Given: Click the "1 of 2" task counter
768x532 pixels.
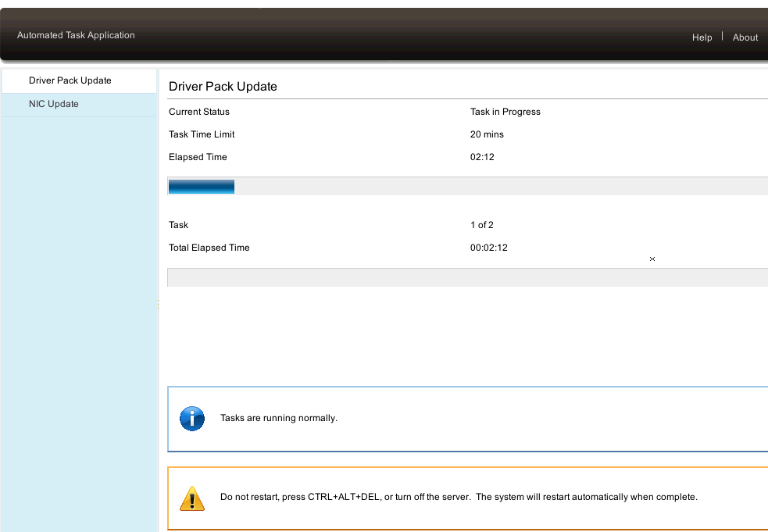Looking at the screenshot, I should (x=481, y=225).
